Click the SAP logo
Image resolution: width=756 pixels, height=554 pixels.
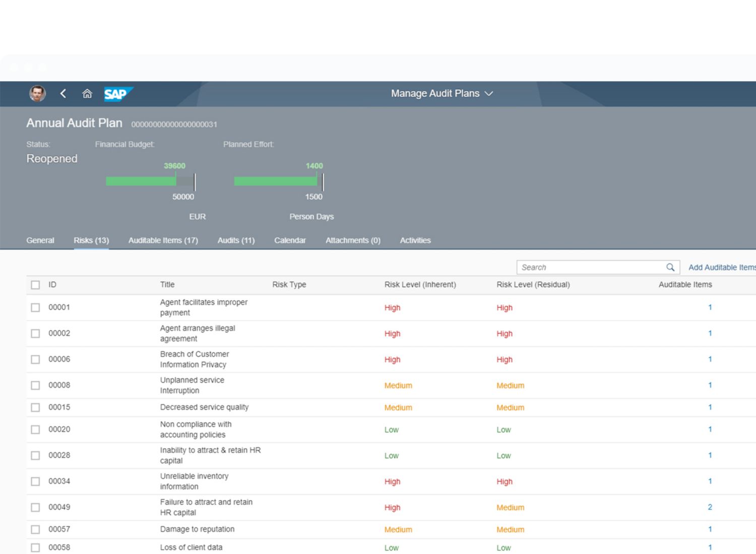point(118,94)
